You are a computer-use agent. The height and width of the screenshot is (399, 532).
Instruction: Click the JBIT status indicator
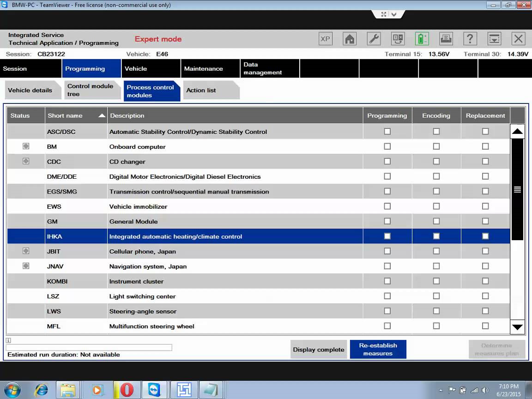[26, 251]
